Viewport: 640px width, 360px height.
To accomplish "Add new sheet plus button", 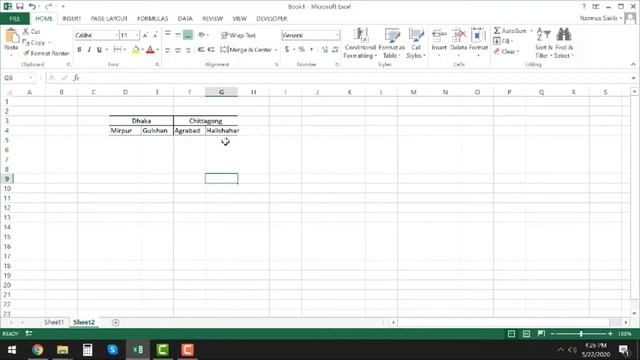I will pyautogui.click(x=116, y=323).
